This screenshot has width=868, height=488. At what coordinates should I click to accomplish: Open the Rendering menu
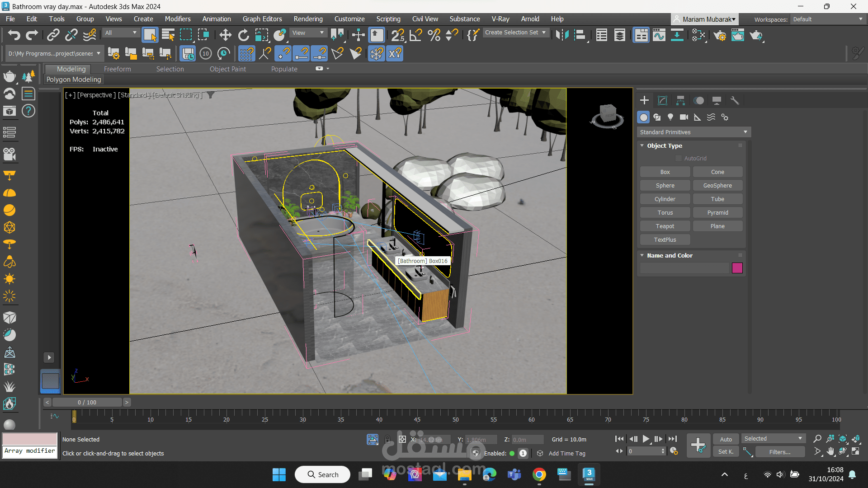click(x=308, y=19)
